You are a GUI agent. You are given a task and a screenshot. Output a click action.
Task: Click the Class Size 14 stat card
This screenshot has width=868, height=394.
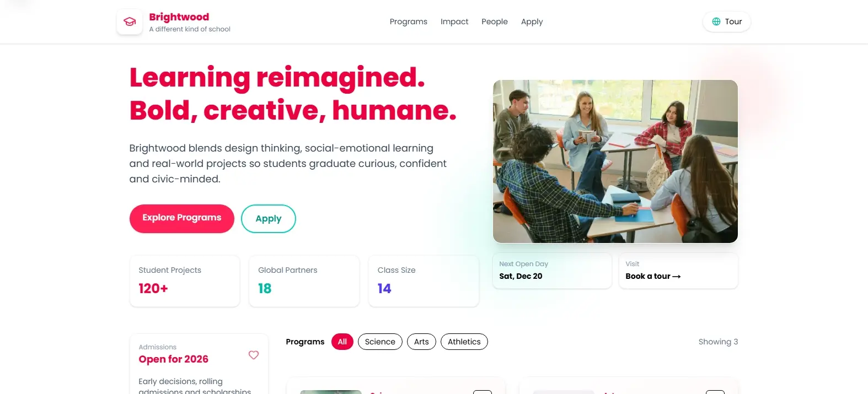(424, 281)
